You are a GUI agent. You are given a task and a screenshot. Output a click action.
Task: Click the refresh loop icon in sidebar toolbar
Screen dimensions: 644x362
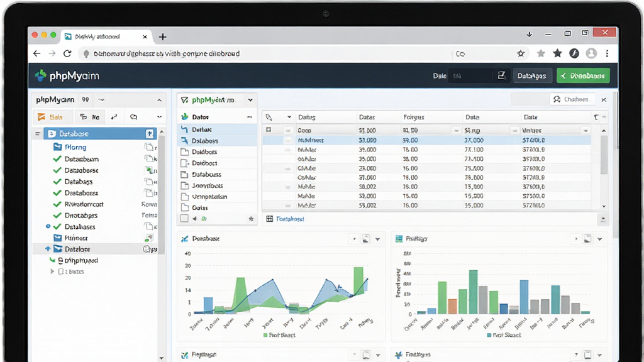(x=133, y=117)
